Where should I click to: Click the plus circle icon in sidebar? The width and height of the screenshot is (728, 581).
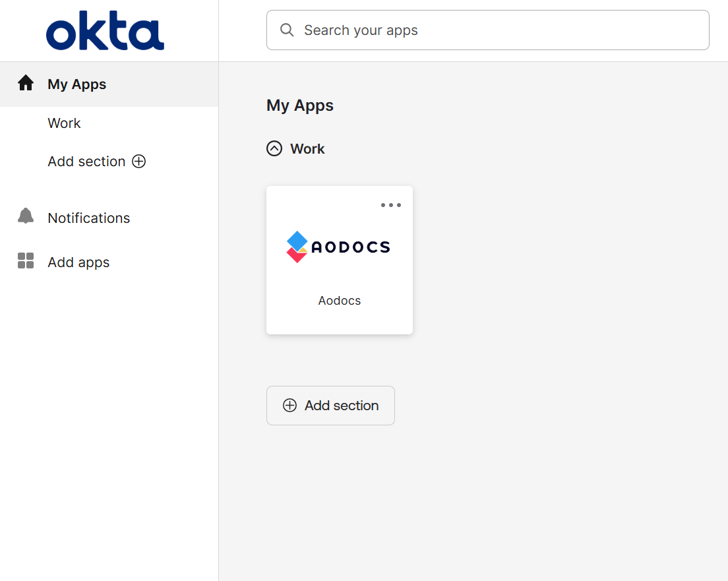tap(139, 161)
